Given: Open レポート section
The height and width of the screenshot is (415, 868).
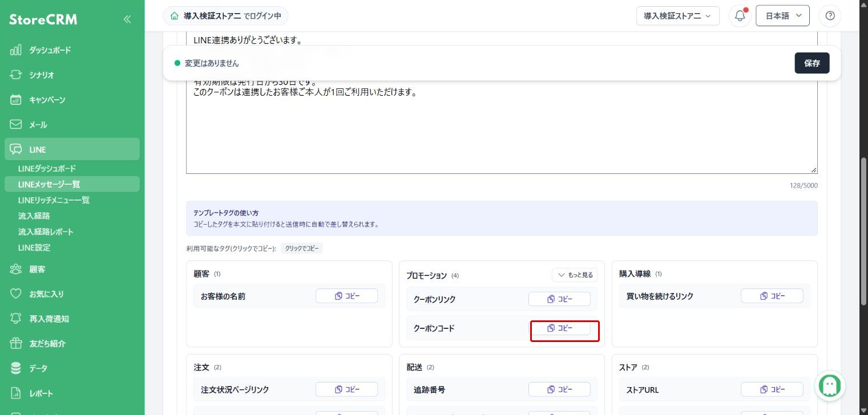Looking at the screenshot, I should [72, 393].
